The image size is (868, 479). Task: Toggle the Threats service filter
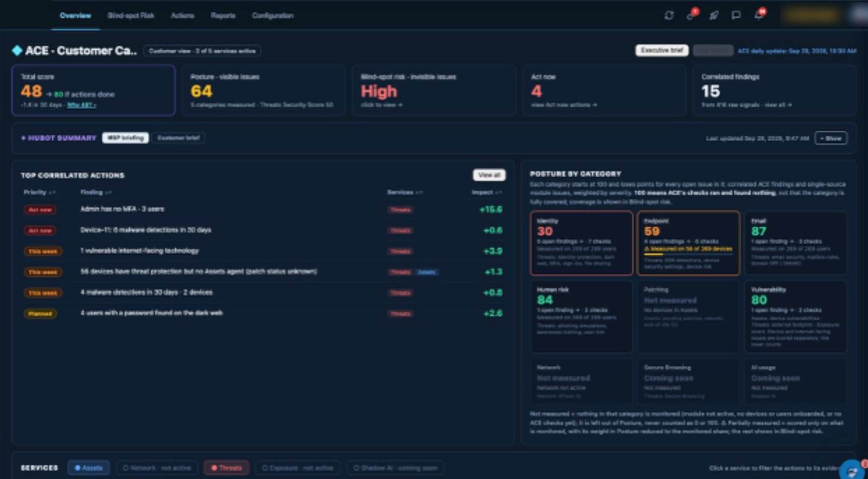coord(226,468)
